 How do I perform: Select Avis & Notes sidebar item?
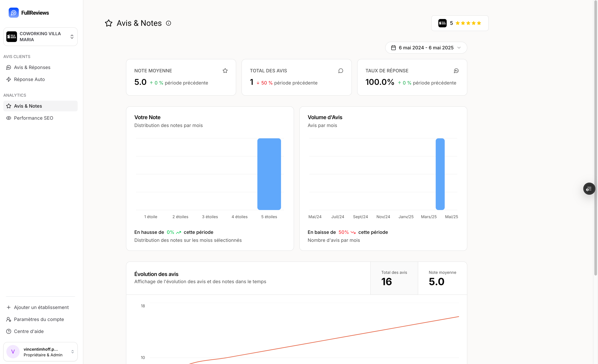pos(40,106)
